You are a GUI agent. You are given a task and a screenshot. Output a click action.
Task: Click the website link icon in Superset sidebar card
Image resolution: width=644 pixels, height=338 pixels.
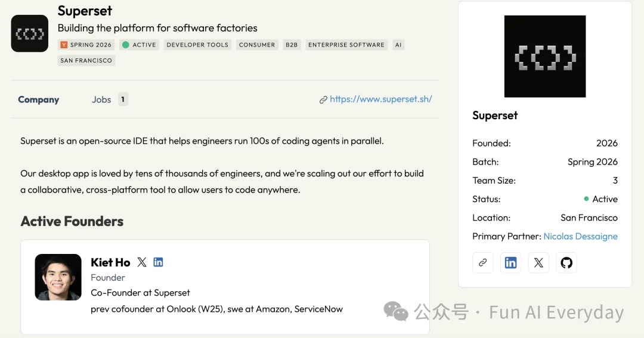click(482, 262)
